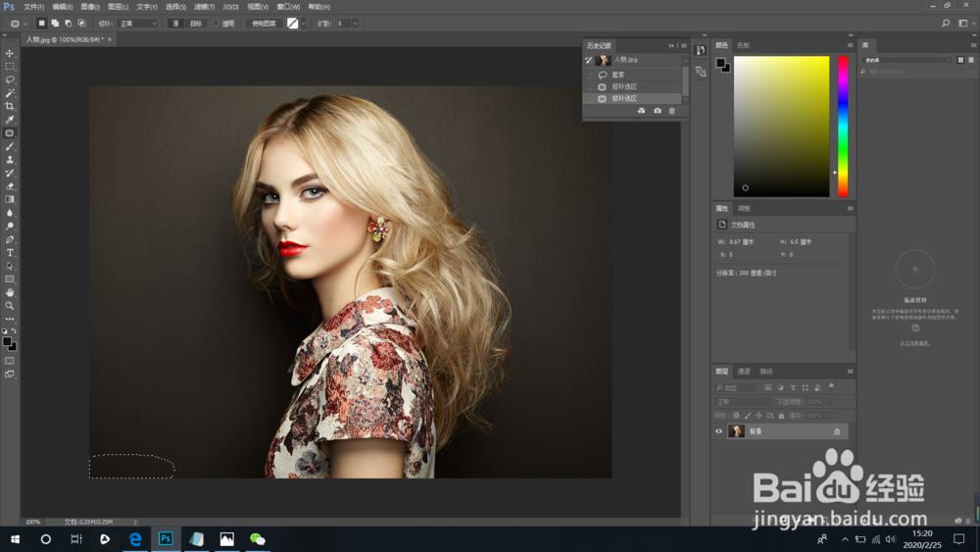Choose Intersect with Selection mode icon
980x552 pixels.
[81, 24]
